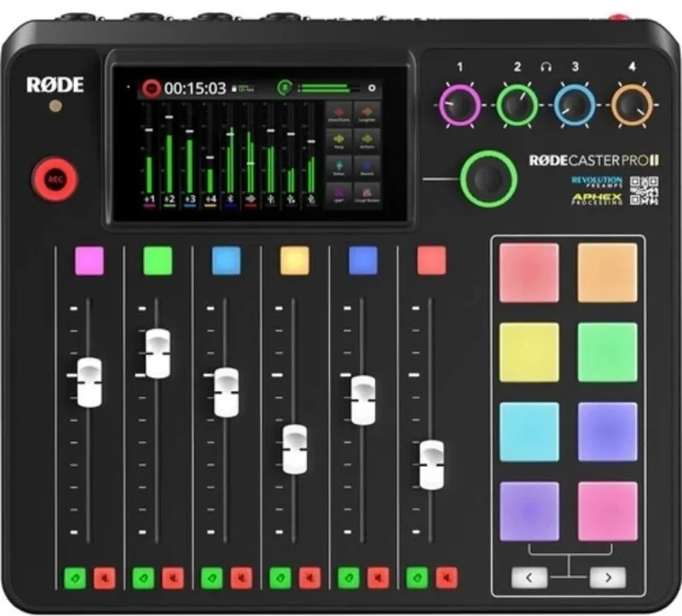Mute the fourth fader channel with its red button
The width and height of the screenshot is (682, 616).
point(309,578)
